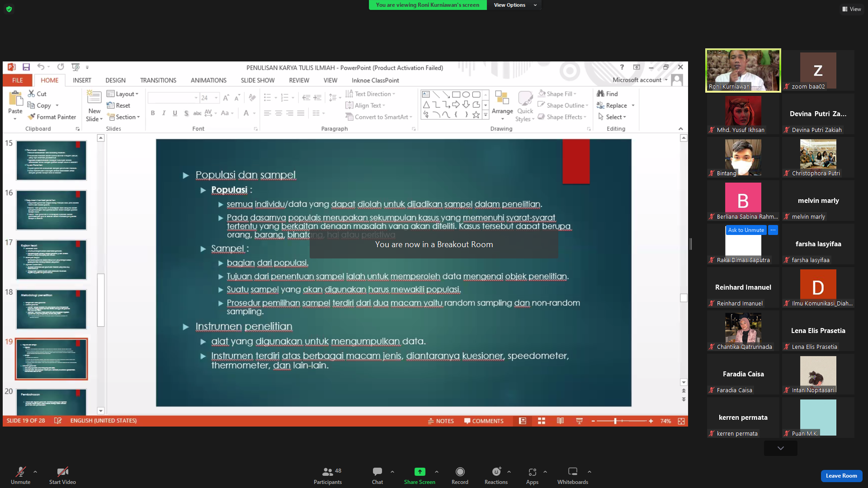
Task: Open the Arrange drawing tool
Action: click(x=502, y=105)
